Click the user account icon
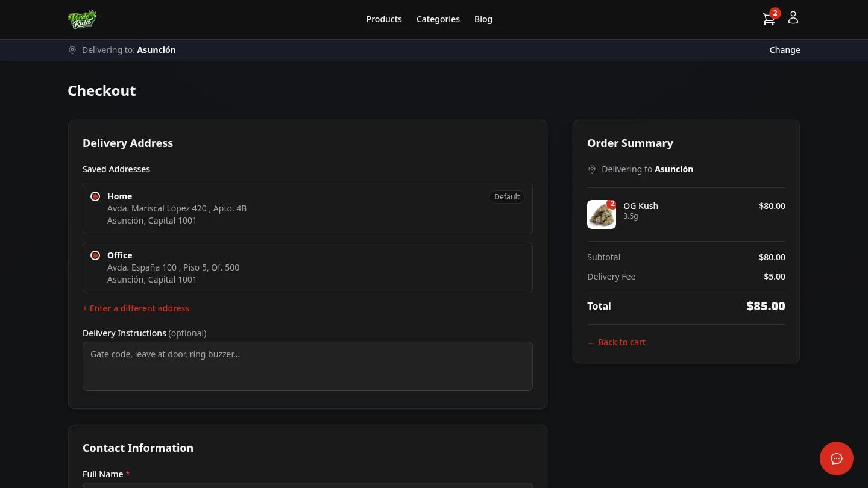 [793, 17]
